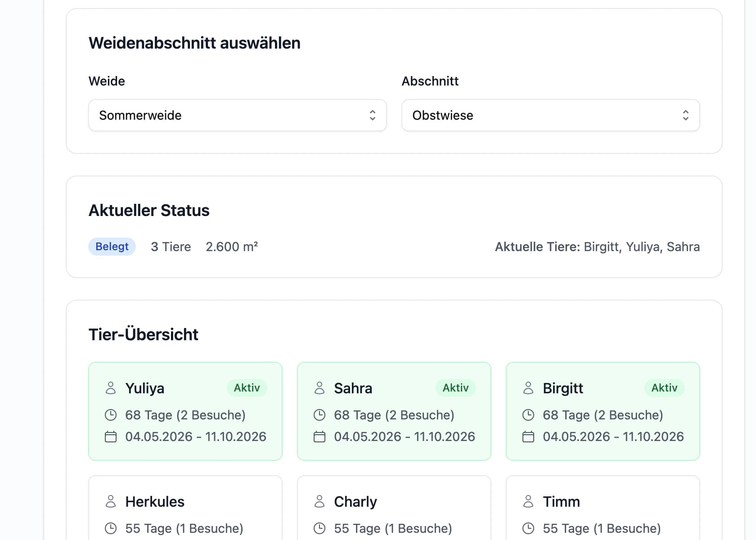Click the Aktiv badge on Birgitt's card
756x540 pixels.
[665, 388]
